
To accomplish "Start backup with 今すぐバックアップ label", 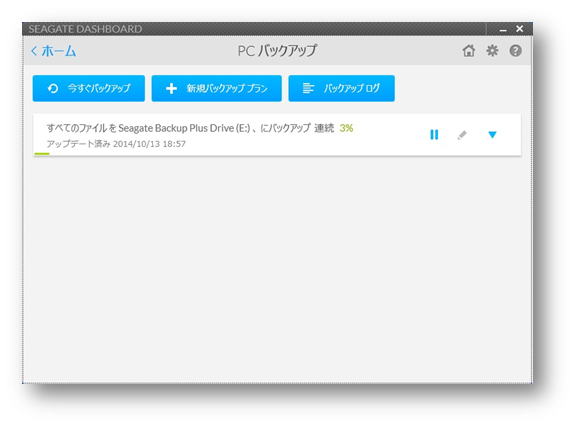I will (99, 88).
